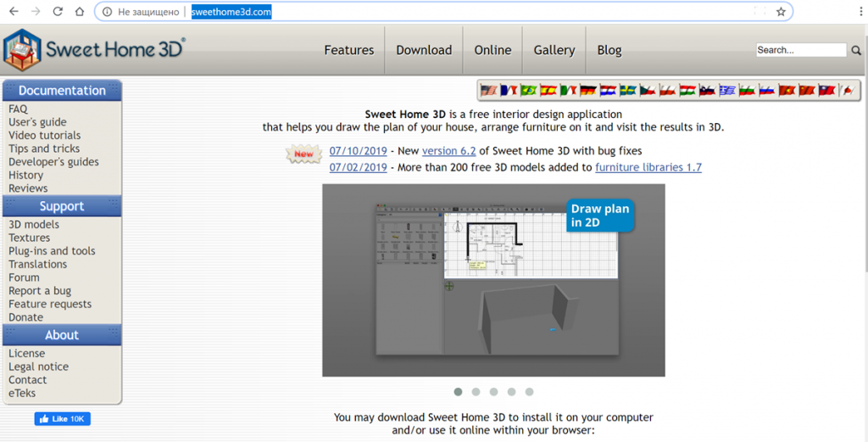Open the Contact link
Screen dimensions: 868x442
(27, 380)
